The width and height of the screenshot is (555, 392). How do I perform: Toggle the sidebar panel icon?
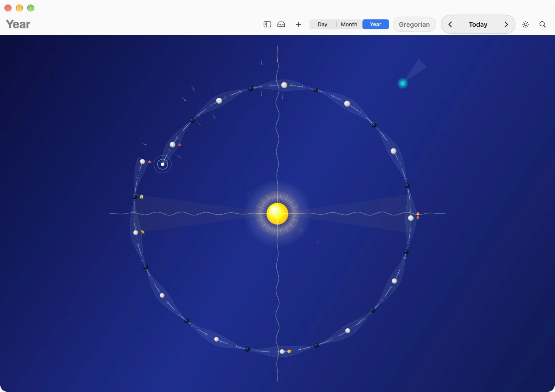tap(267, 24)
